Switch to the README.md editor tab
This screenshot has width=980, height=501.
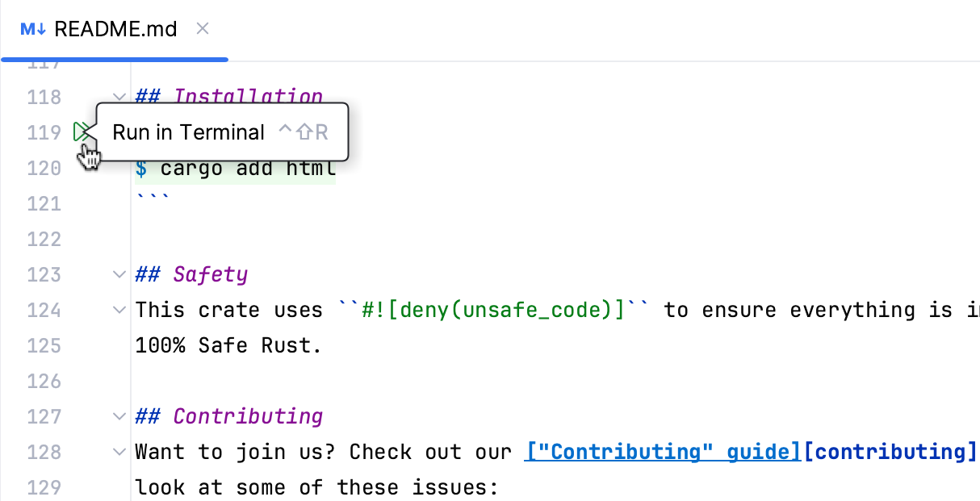pos(115,29)
